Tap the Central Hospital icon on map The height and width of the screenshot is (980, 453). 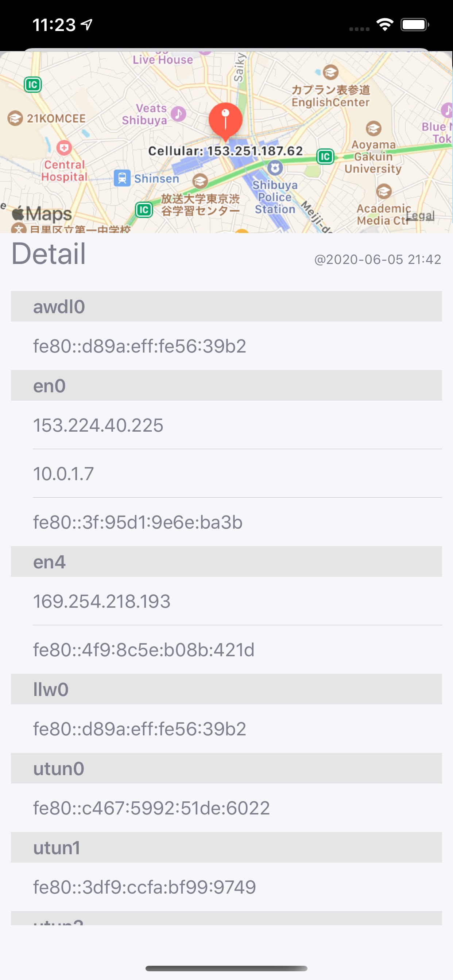tap(64, 148)
